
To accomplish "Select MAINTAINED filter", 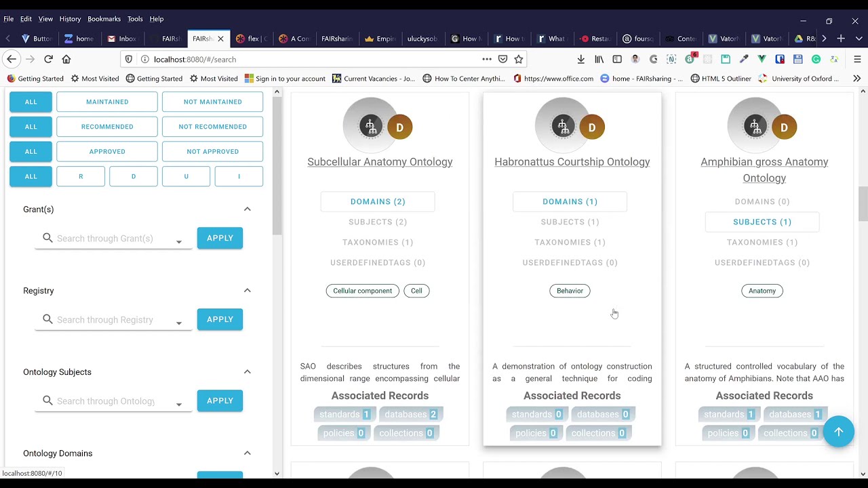I will pyautogui.click(x=107, y=102).
